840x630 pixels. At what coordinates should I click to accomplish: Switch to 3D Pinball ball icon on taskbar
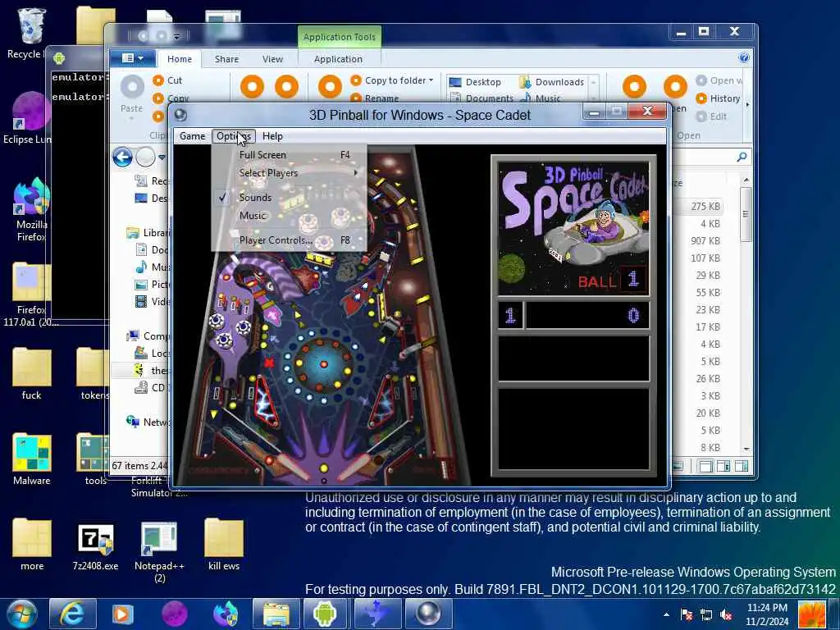[428, 614]
